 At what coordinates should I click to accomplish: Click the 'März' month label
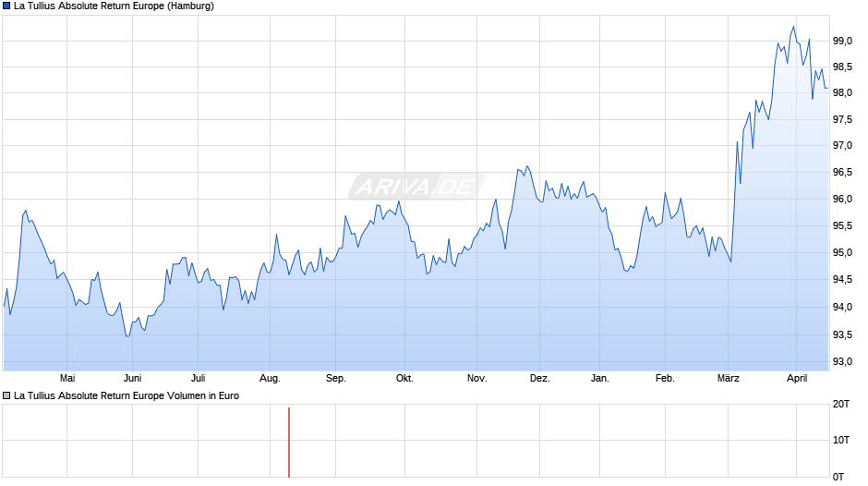click(729, 379)
